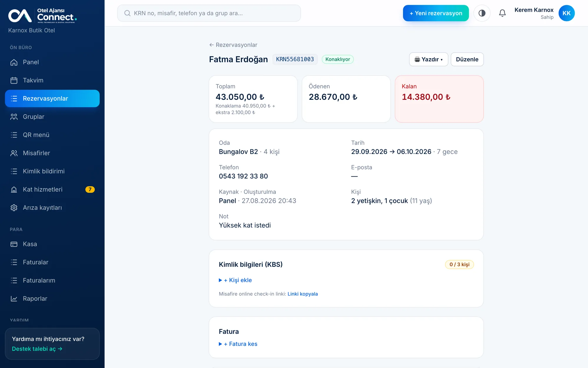The height and width of the screenshot is (368, 588).
Task: Click the Kat hizmetleri badge 7
Action: tap(90, 190)
